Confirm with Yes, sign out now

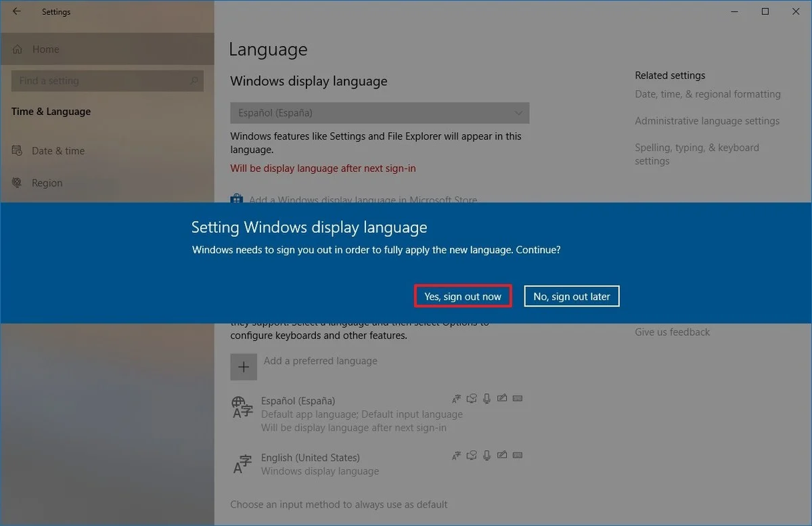click(463, 297)
